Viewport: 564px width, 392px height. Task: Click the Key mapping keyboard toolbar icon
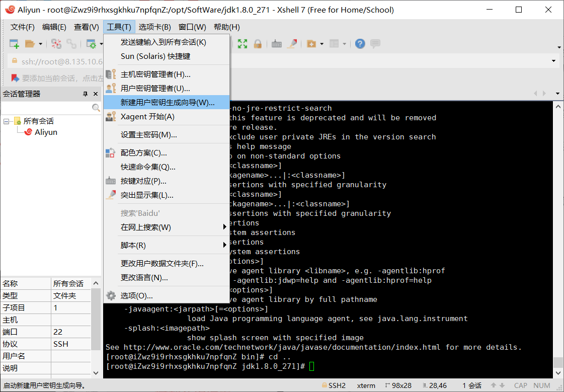pyautogui.click(x=277, y=44)
